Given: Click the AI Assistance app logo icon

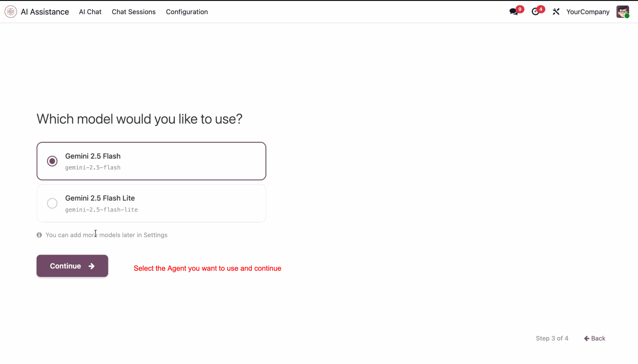Looking at the screenshot, I should pos(11,12).
